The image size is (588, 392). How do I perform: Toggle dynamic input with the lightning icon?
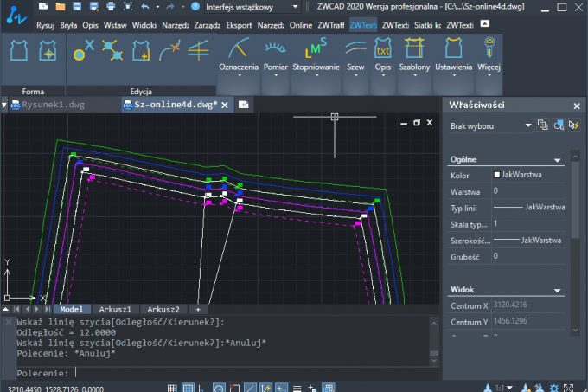(265, 388)
